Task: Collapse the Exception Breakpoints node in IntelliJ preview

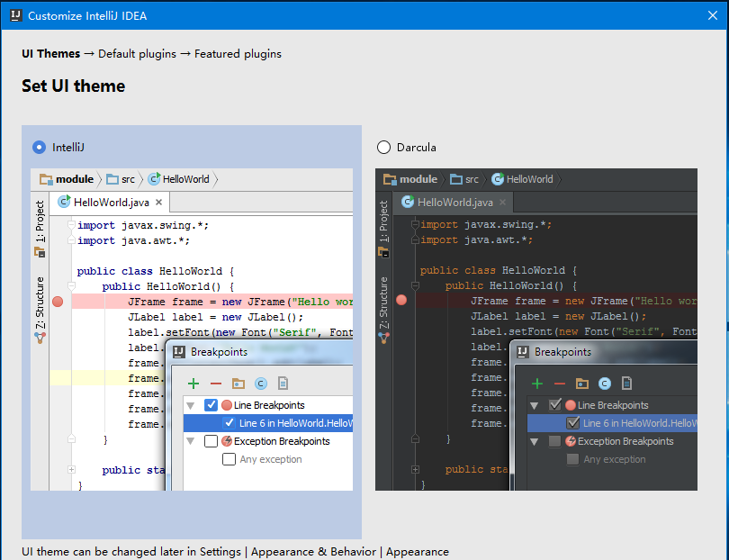Action: 191,441
